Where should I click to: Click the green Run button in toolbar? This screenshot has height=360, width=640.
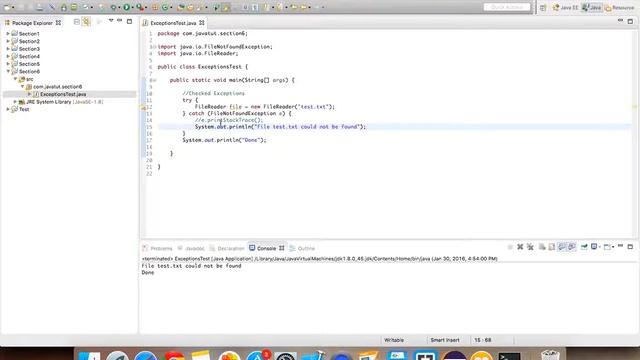pos(126,7)
